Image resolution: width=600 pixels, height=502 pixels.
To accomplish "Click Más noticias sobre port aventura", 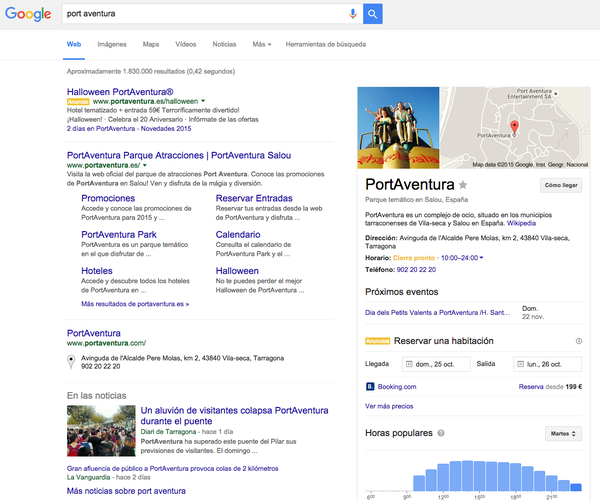I will [x=126, y=491].
